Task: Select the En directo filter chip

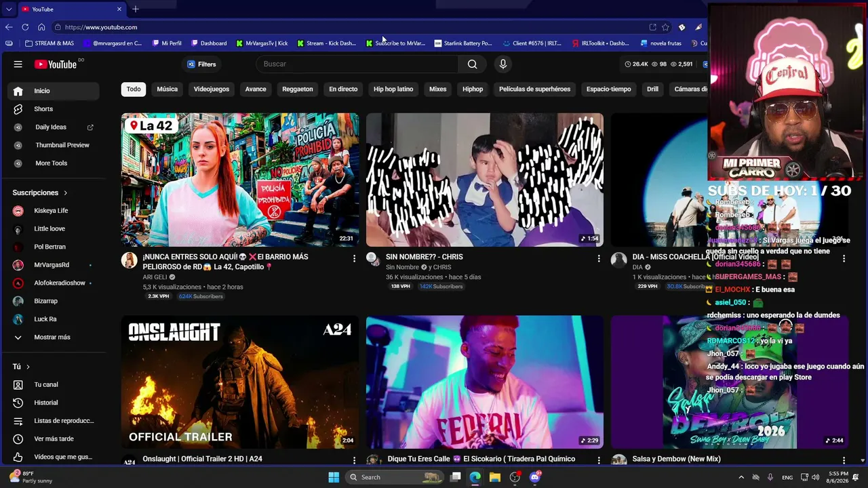Action: [x=343, y=89]
